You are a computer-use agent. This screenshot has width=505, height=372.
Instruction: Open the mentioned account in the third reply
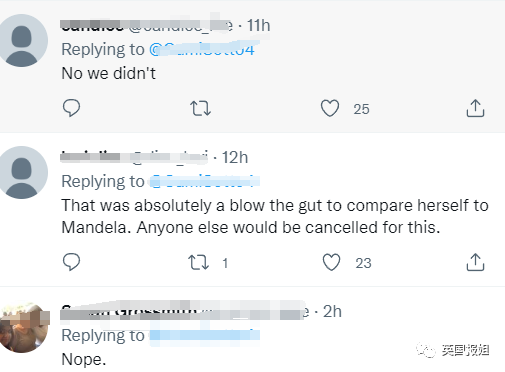pyautogui.click(x=204, y=335)
